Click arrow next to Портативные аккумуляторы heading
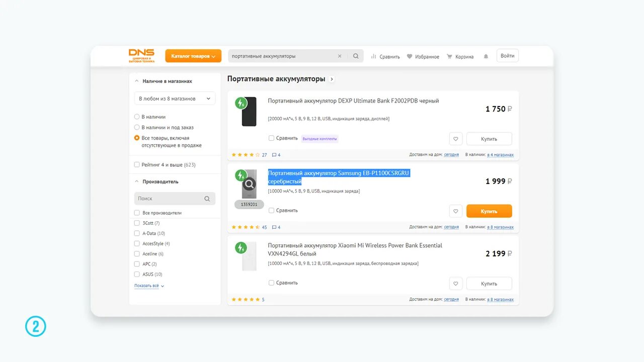 pyautogui.click(x=332, y=79)
